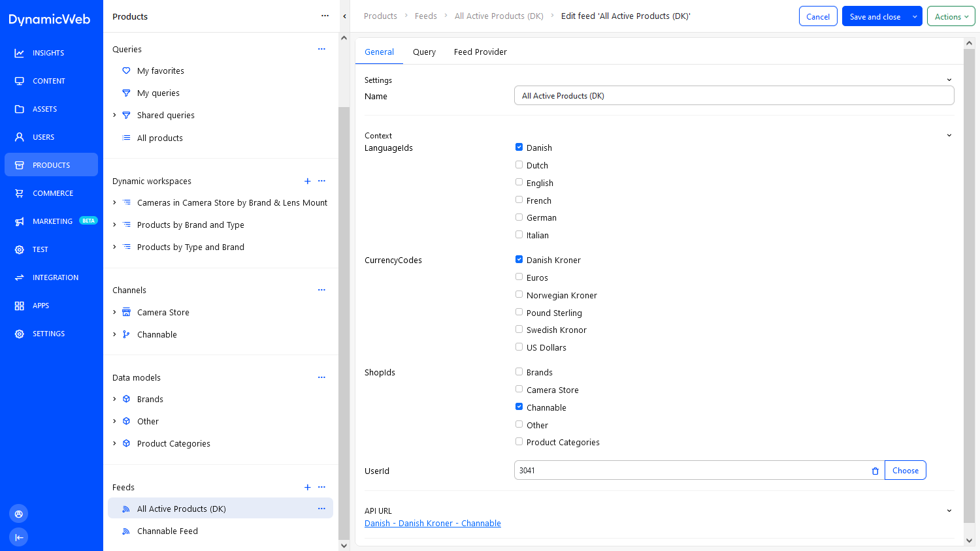Viewport: 980px width, 551px height.
Task: Switch to the Query tab
Action: tap(424, 52)
